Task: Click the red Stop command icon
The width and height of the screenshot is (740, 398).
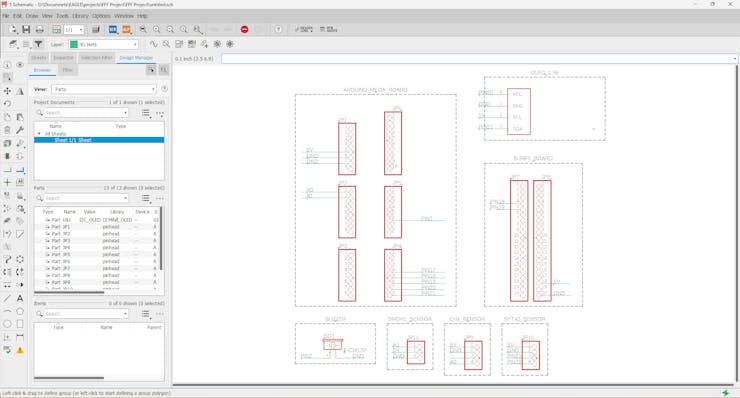Action: coord(244,29)
